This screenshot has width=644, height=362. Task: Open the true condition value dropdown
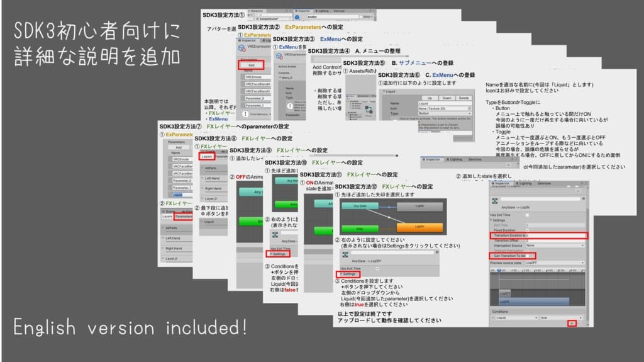(562, 318)
